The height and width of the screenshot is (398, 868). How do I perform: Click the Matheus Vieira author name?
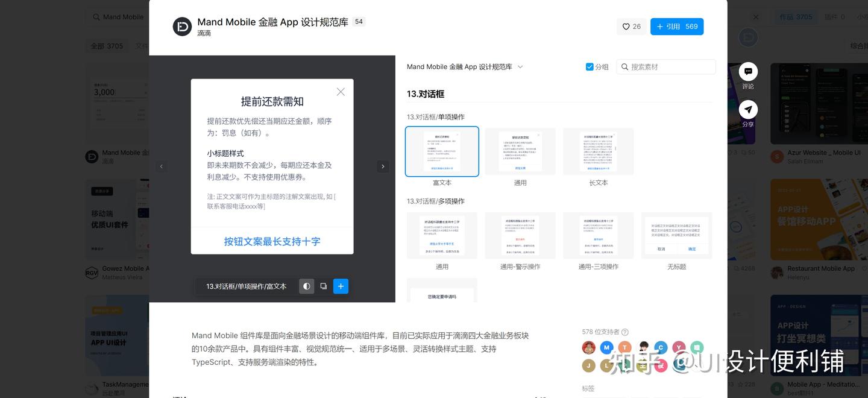tap(122, 277)
